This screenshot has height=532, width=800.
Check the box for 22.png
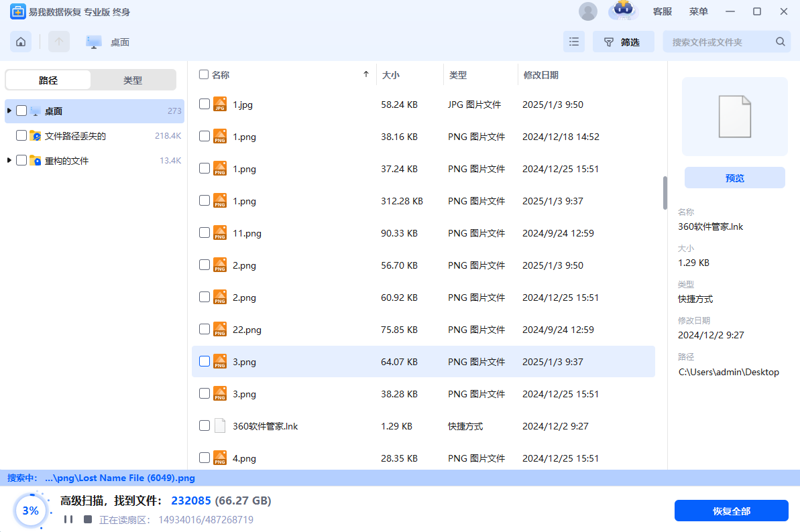click(x=204, y=329)
